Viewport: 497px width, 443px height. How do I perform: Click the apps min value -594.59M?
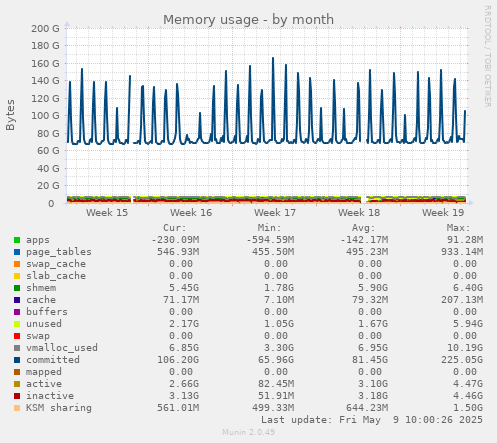270,240
